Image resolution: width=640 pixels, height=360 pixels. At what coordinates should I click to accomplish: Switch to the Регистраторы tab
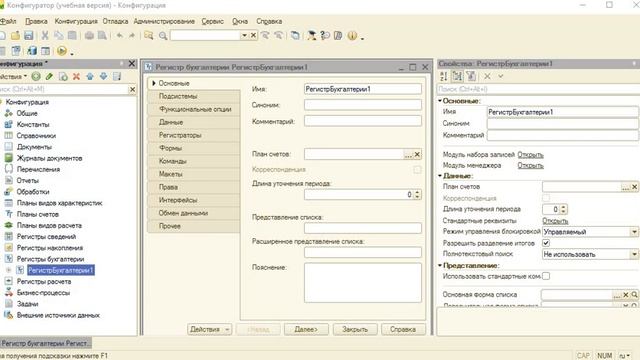point(193,135)
